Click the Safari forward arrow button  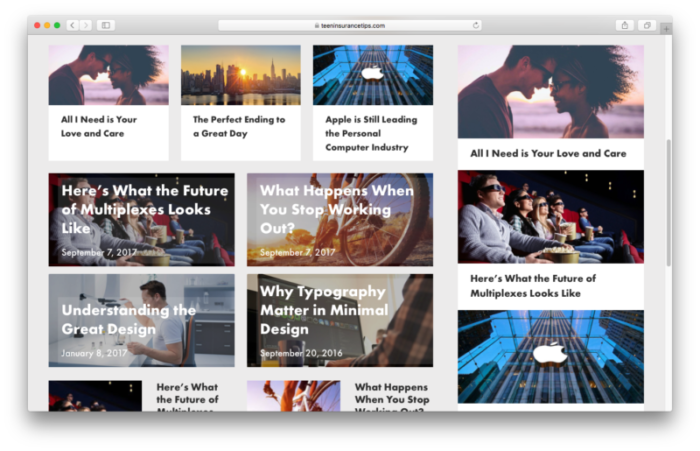85,25
